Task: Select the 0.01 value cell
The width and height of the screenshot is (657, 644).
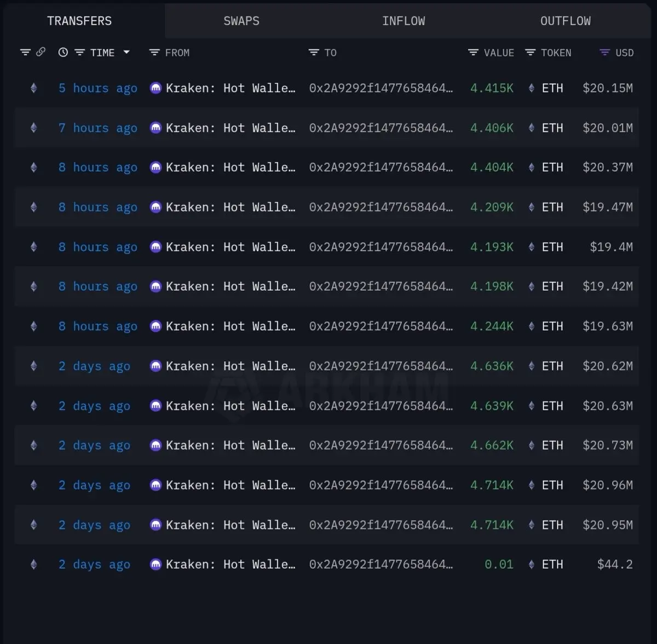Action: pos(499,564)
